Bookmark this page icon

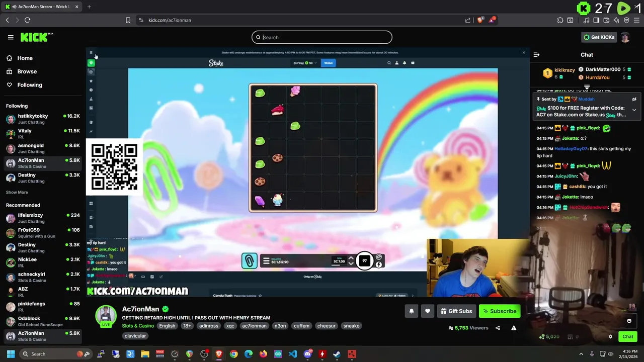(128, 20)
